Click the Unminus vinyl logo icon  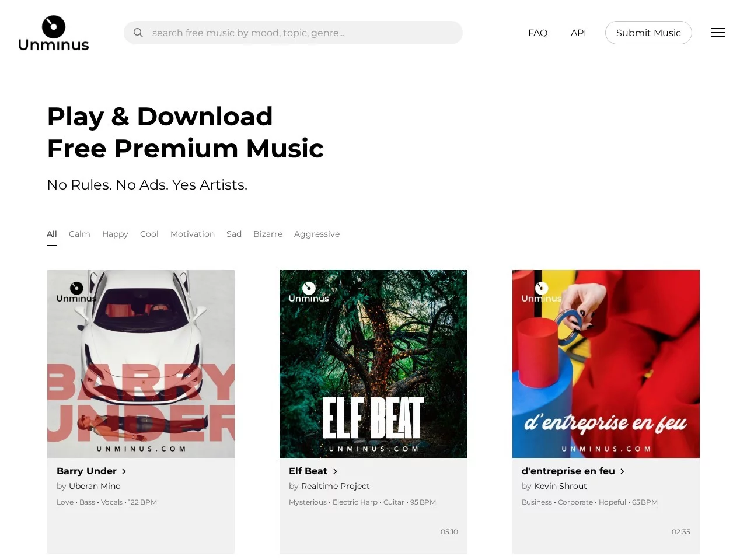(x=54, y=27)
